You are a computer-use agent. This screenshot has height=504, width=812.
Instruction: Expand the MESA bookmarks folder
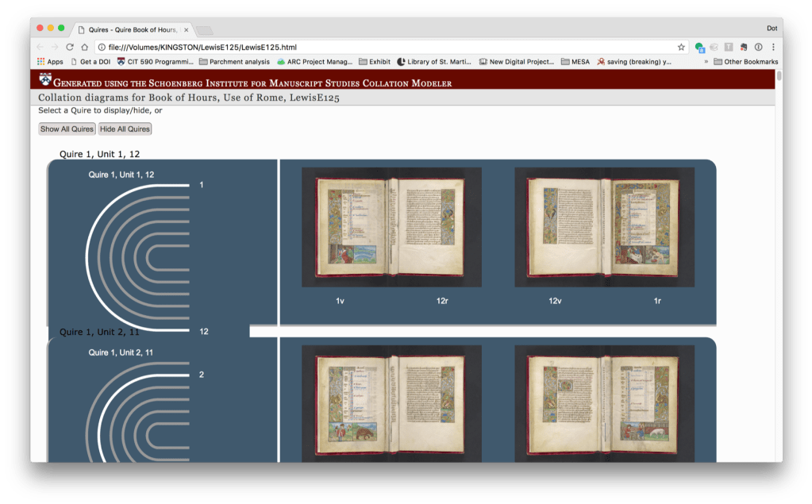[x=575, y=61]
